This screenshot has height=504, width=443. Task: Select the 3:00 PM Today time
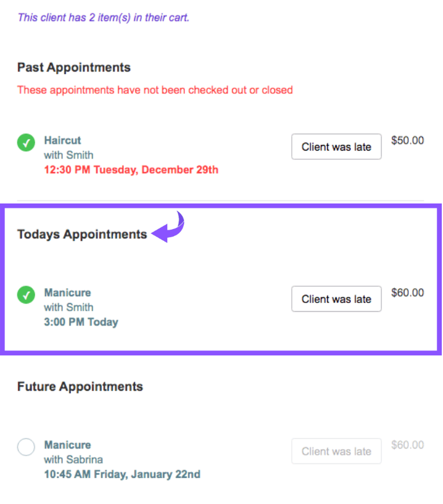click(81, 322)
